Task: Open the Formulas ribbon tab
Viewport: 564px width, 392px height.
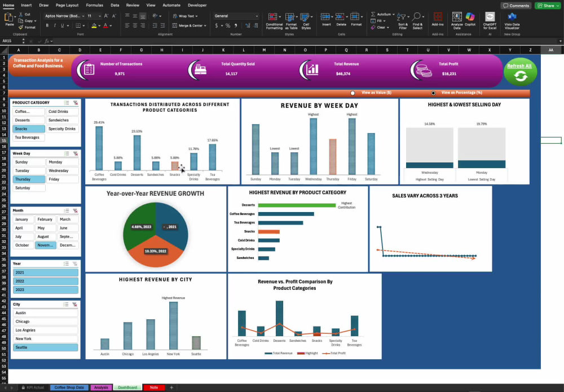Action: pos(95,6)
